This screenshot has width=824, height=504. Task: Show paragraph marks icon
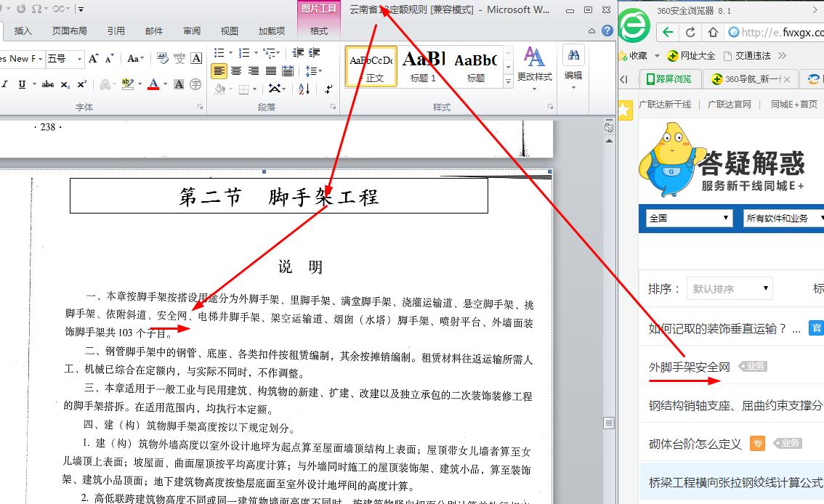[x=328, y=89]
